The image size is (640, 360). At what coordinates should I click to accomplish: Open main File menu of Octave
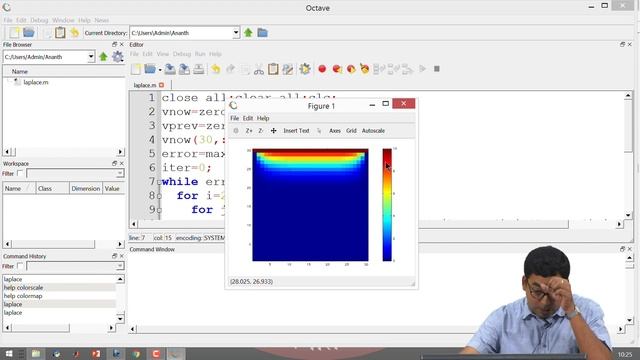(x=8, y=20)
